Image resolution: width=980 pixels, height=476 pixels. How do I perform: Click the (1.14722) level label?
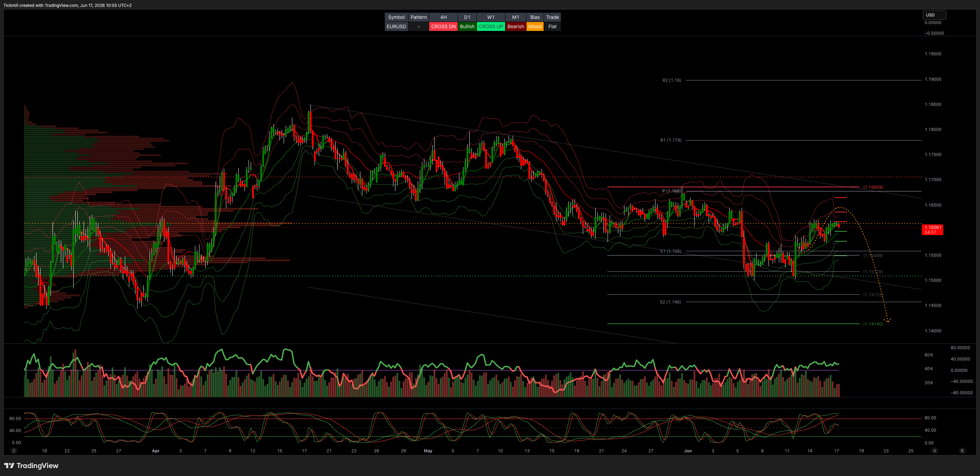(873, 295)
